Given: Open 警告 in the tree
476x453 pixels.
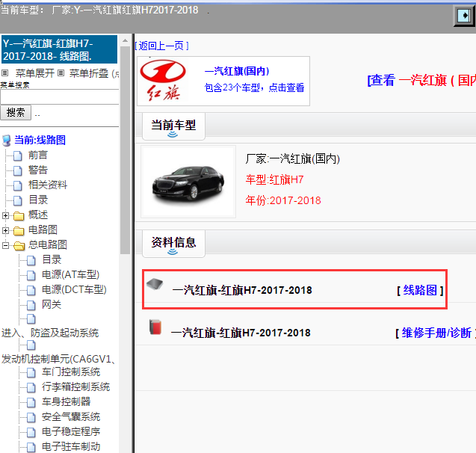Looking at the screenshot, I should point(38,170).
